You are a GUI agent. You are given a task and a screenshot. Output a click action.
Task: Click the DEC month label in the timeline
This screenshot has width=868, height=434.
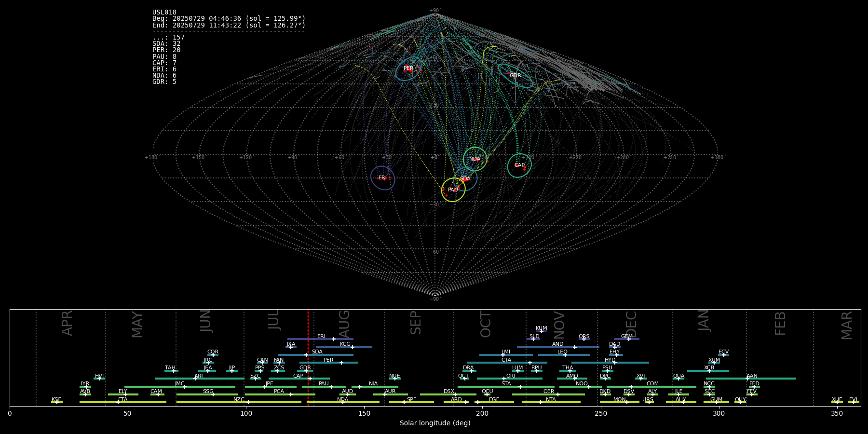(x=631, y=325)
